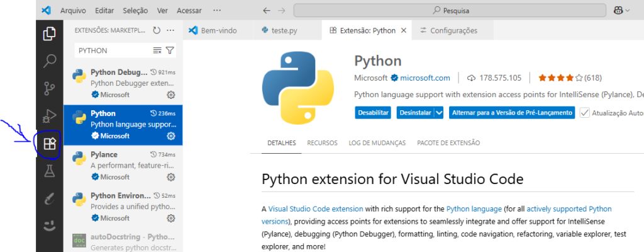
Task: Refresh the extensions marketplace list
Action: tap(157, 30)
